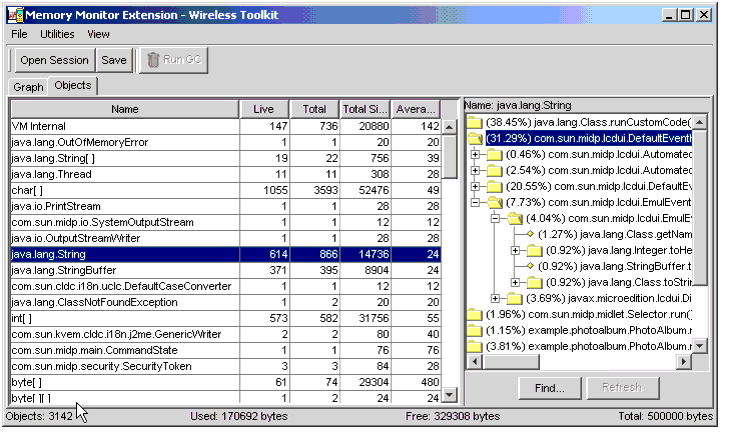Screen dimensions: 750x432
Task: Click the folder icon beside 20.55% DefaultEv entry
Action: 494,187
